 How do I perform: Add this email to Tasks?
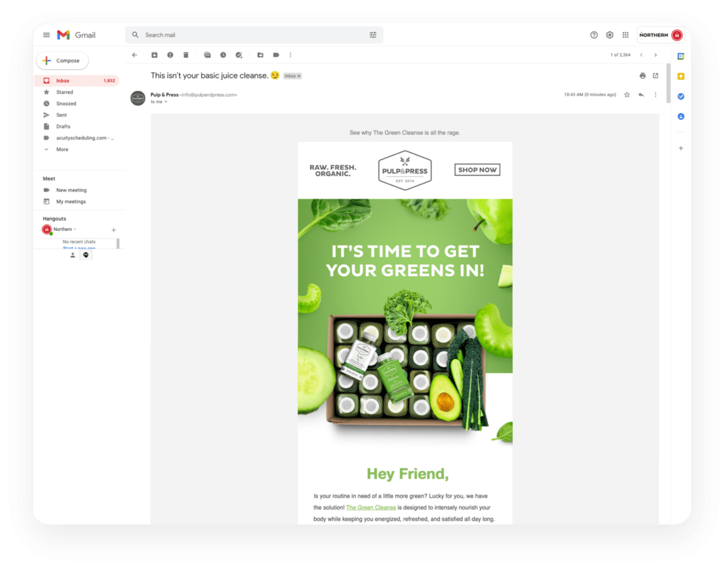[x=238, y=55]
